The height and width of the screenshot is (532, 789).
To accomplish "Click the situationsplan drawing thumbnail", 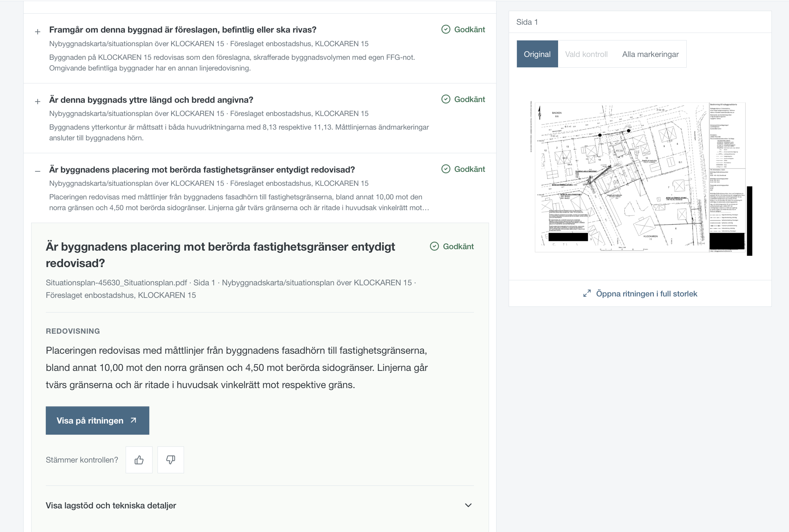I will tap(640, 178).
